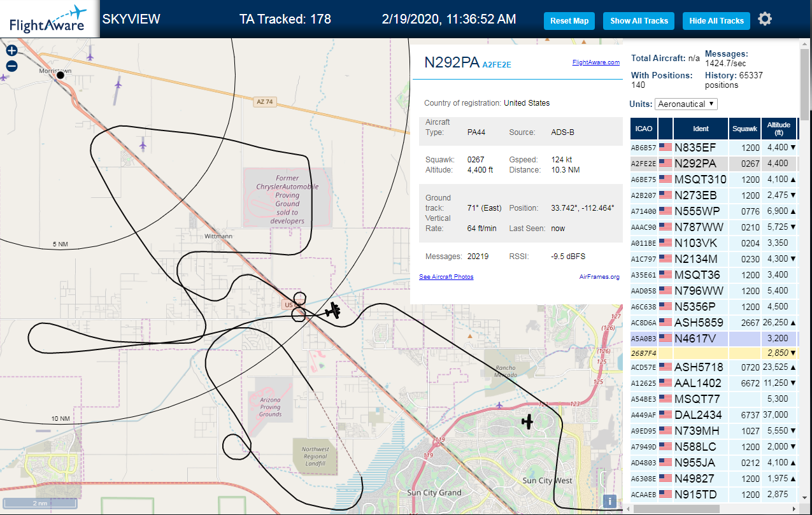Select the N915TD aircraft row
The height and width of the screenshot is (515, 812).
[714, 495]
